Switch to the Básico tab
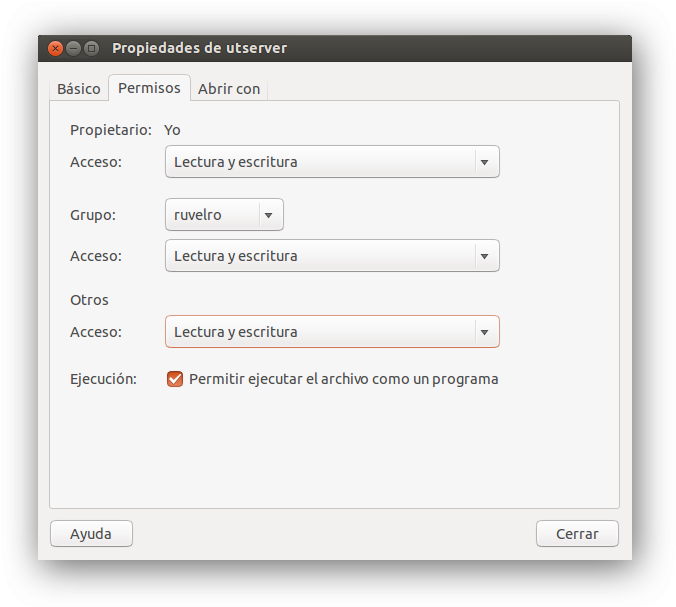 [x=79, y=89]
